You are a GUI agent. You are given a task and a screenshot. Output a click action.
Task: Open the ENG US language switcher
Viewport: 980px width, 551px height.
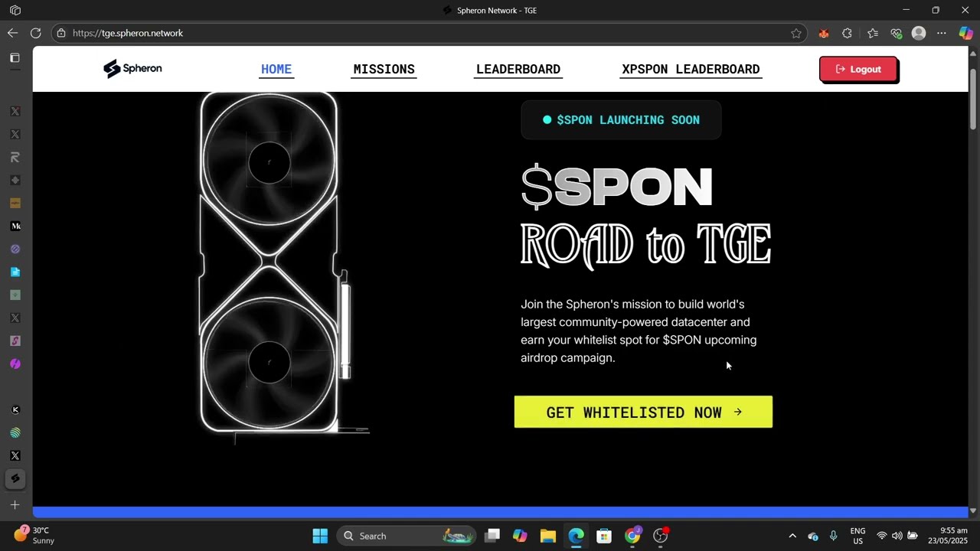(x=857, y=536)
